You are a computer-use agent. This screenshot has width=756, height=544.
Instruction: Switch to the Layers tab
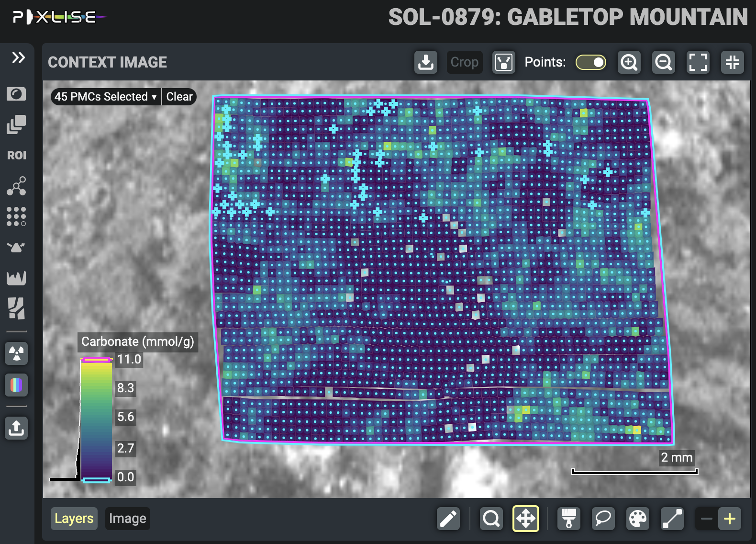coord(74,519)
